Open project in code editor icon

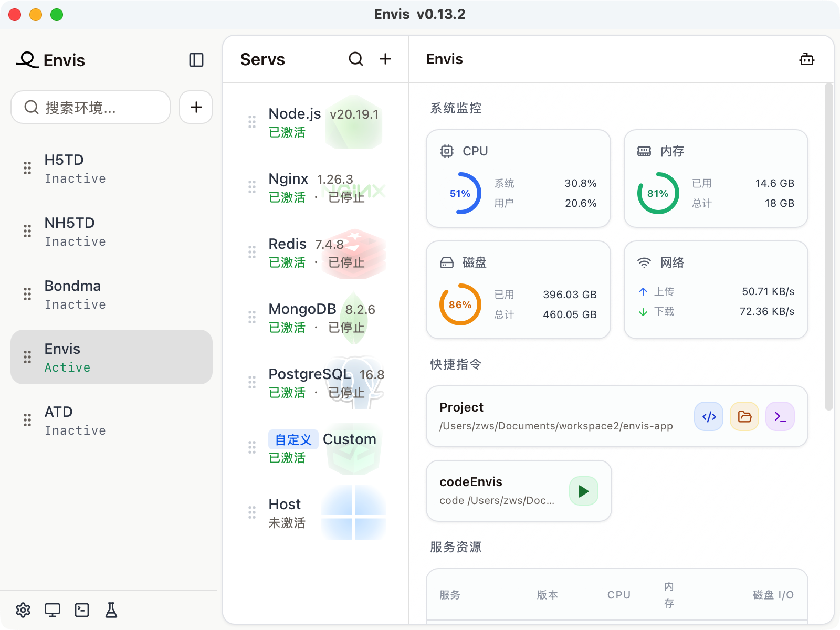click(709, 416)
